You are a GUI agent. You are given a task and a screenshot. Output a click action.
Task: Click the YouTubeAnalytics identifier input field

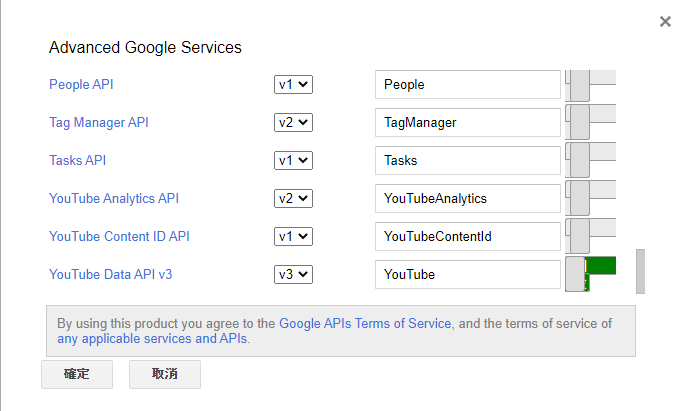pyautogui.click(x=467, y=198)
